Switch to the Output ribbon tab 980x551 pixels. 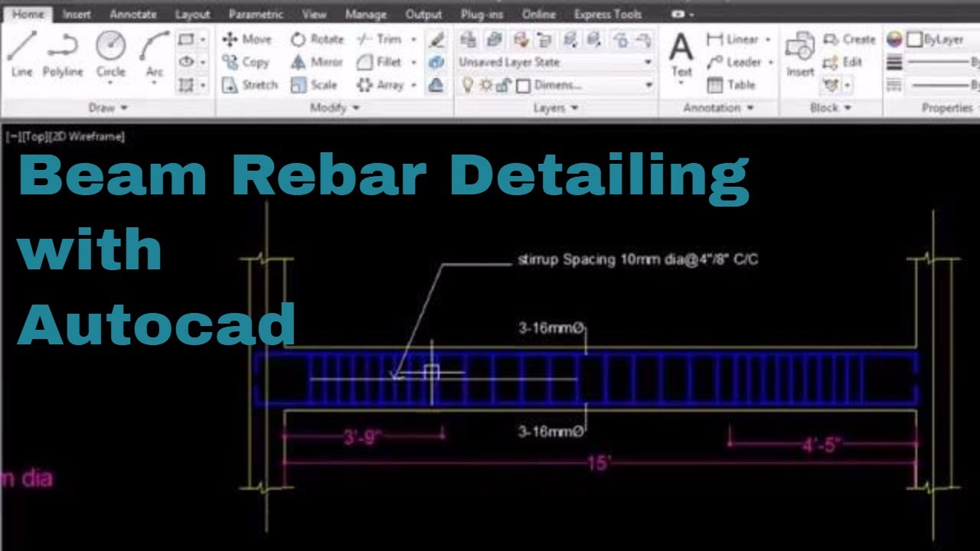[x=423, y=15]
